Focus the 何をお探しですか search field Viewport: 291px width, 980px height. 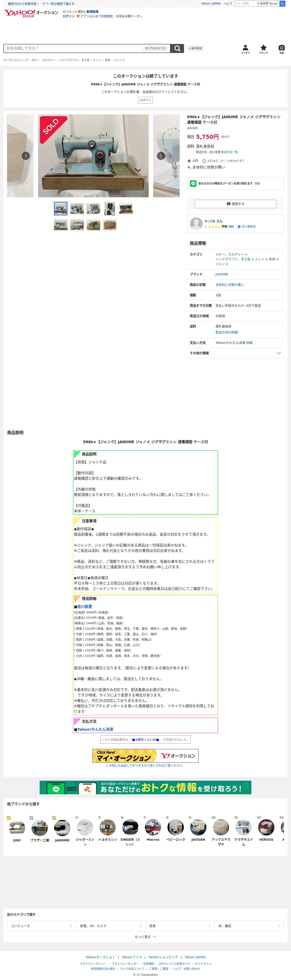(x=73, y=48)
